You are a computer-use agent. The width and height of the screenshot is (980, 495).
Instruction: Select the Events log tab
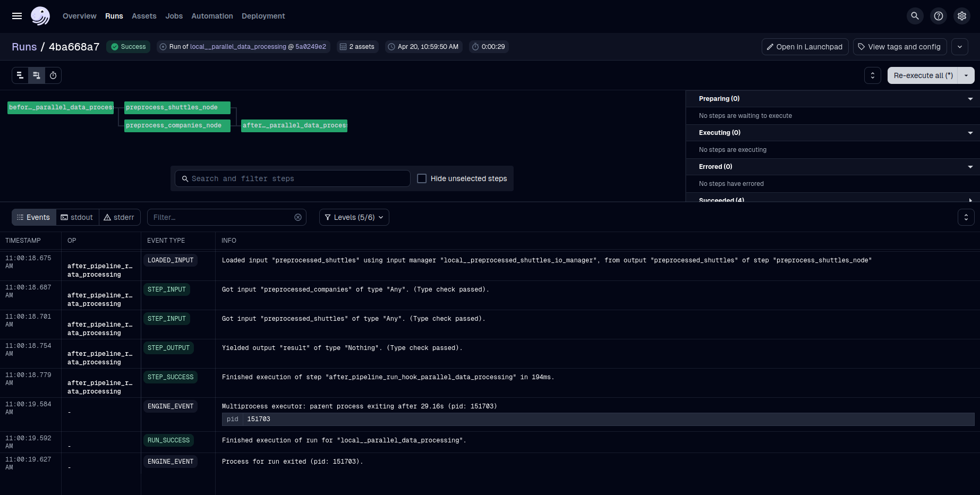[34, 217]
